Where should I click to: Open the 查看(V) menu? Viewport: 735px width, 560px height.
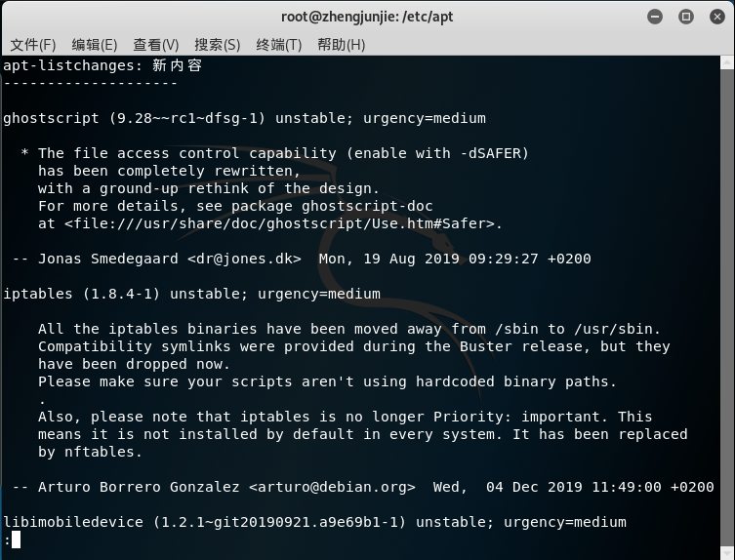156,45
